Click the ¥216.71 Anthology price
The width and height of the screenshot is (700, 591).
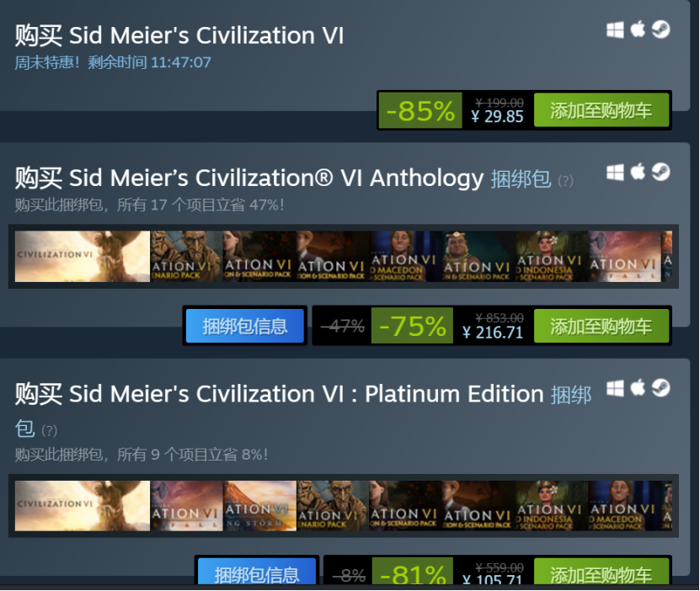[493, 333]
